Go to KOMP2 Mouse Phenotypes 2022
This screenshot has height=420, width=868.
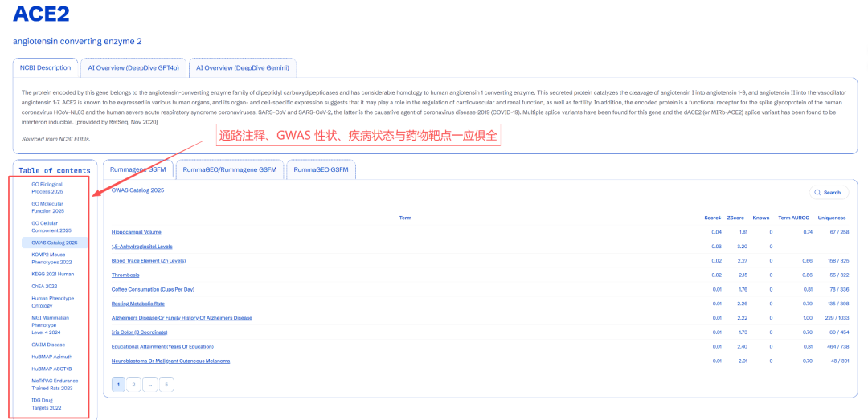(51, 258)
